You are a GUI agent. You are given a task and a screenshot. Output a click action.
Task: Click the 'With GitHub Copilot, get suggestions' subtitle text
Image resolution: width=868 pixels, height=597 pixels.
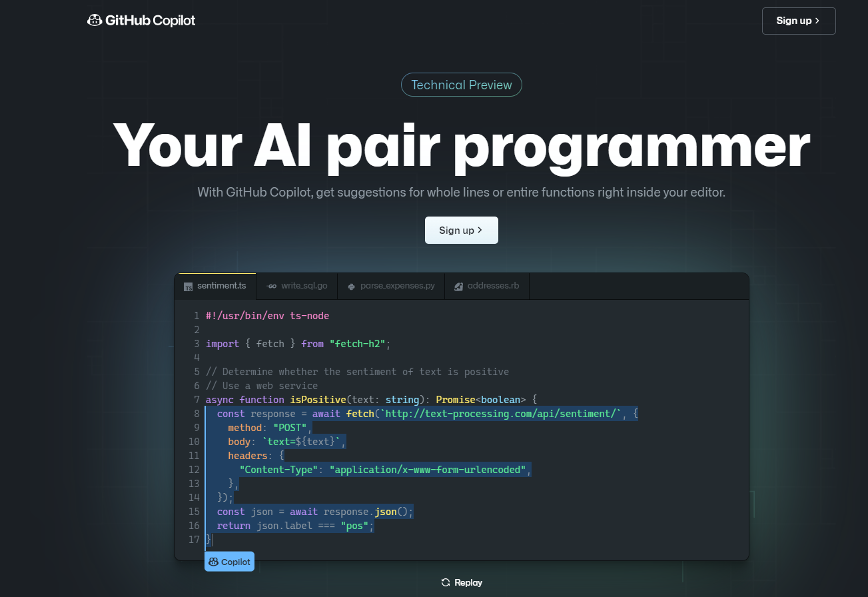coord(462,193)
